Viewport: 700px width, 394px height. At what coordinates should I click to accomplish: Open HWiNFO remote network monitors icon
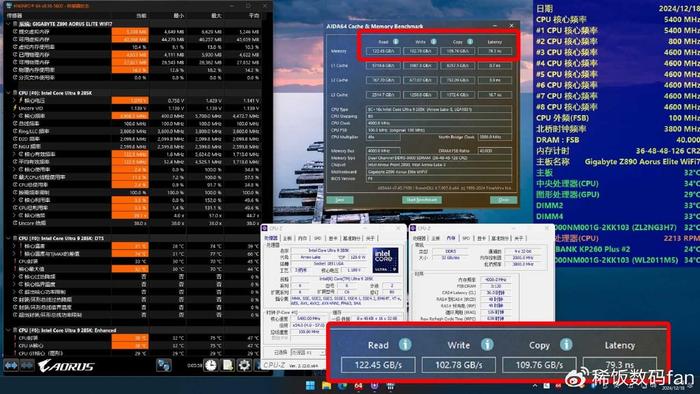tap(163, 365)
